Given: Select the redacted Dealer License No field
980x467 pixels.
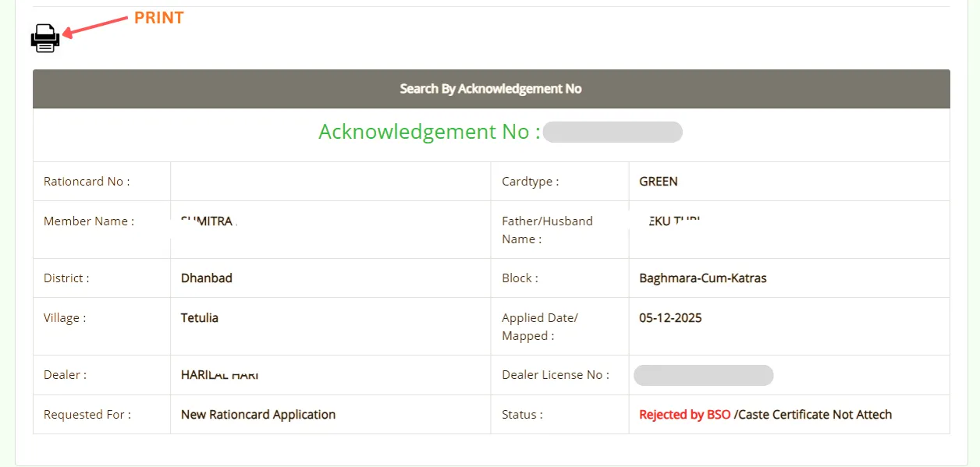Looking at the screenshot, I should 703,375.
